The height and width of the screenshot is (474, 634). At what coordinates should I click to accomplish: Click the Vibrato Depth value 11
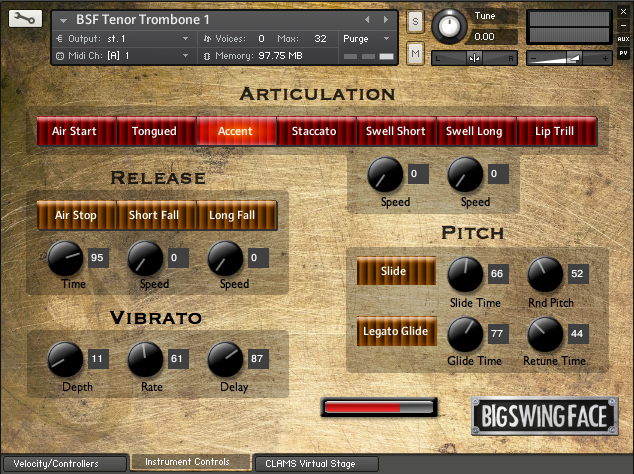pos(98,359)
